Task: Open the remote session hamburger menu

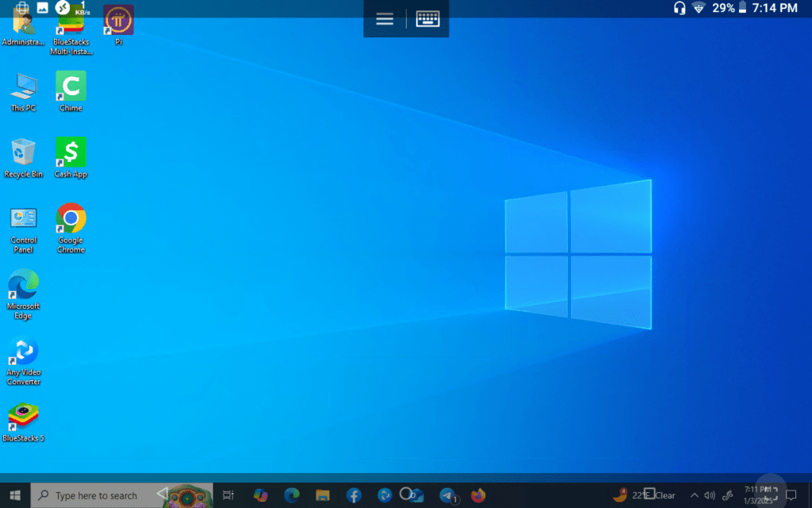Action: 385,19
